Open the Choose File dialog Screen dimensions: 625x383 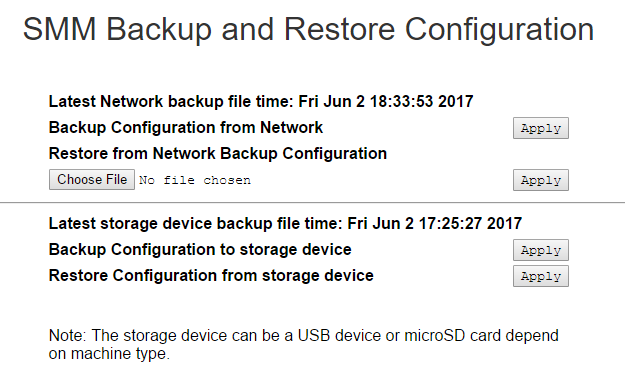(x=92, y=179)
